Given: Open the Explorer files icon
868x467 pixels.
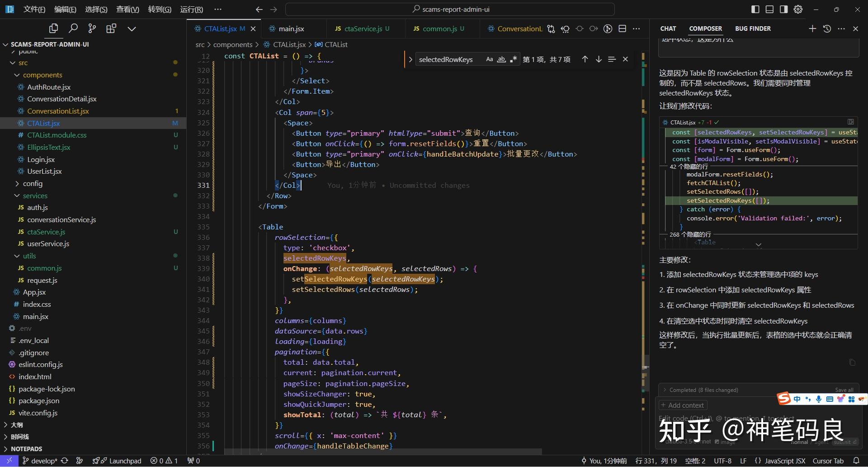Looking at the screenshot, I should pos(53,29).
